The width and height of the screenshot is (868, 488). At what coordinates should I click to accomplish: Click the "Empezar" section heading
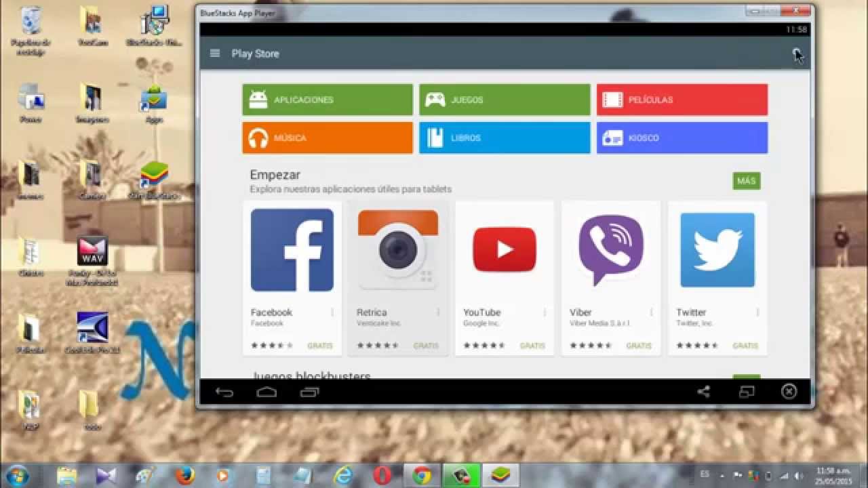click(x=275, y=175)
